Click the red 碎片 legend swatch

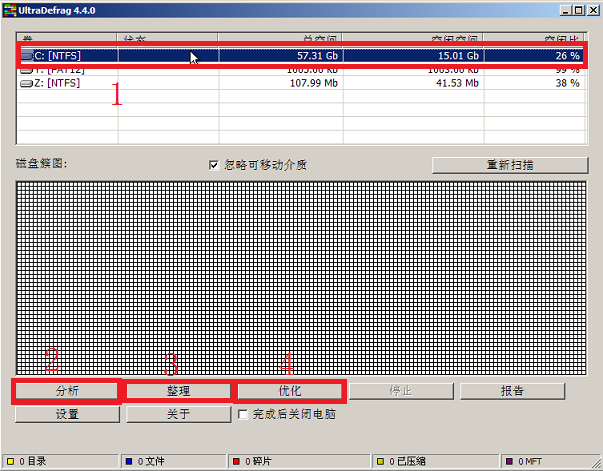[x=237, y=461]
